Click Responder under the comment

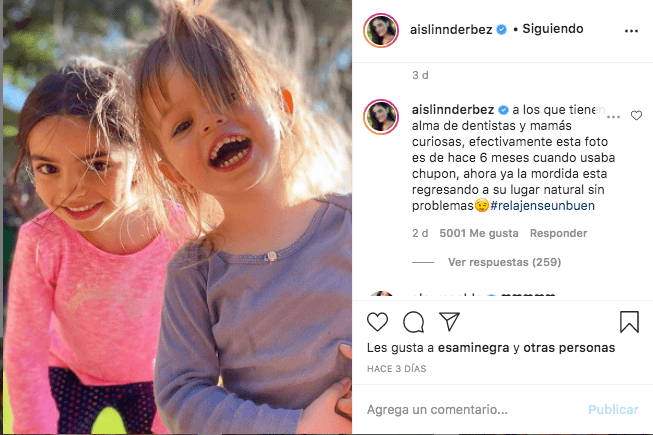coord(558,233)
